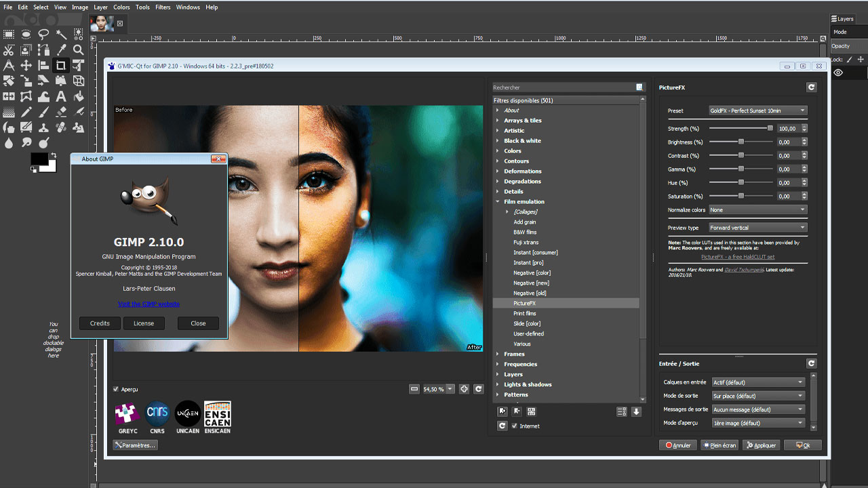Select the Fuzzy Select tool
Viewport: 868px width, 488px height.
[60, 34]
